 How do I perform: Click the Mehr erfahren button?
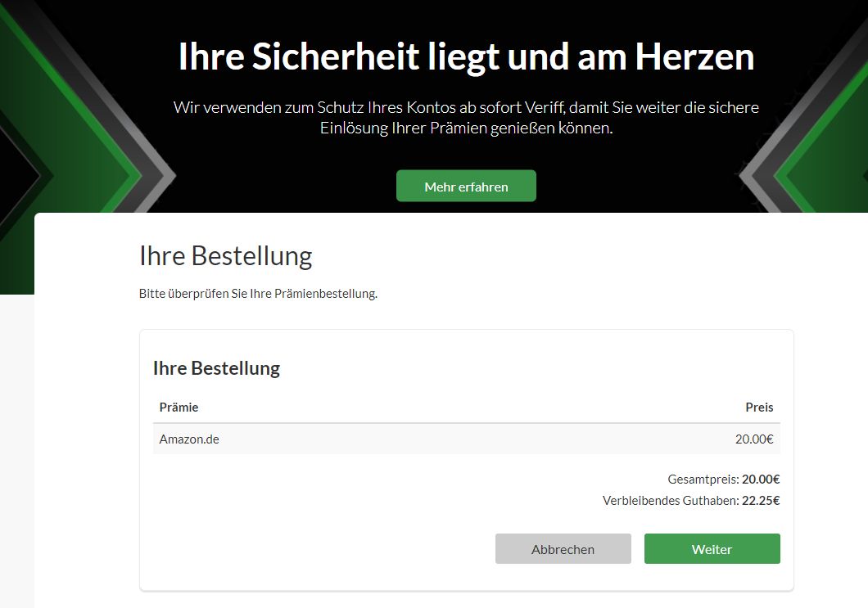[x=466, y=187]
